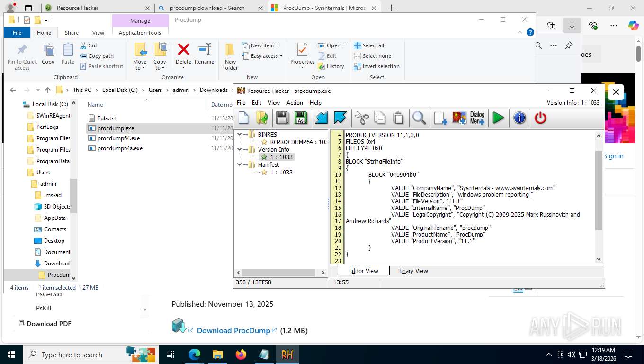Click the Name column header in Explorer

[x=95, y=105]
